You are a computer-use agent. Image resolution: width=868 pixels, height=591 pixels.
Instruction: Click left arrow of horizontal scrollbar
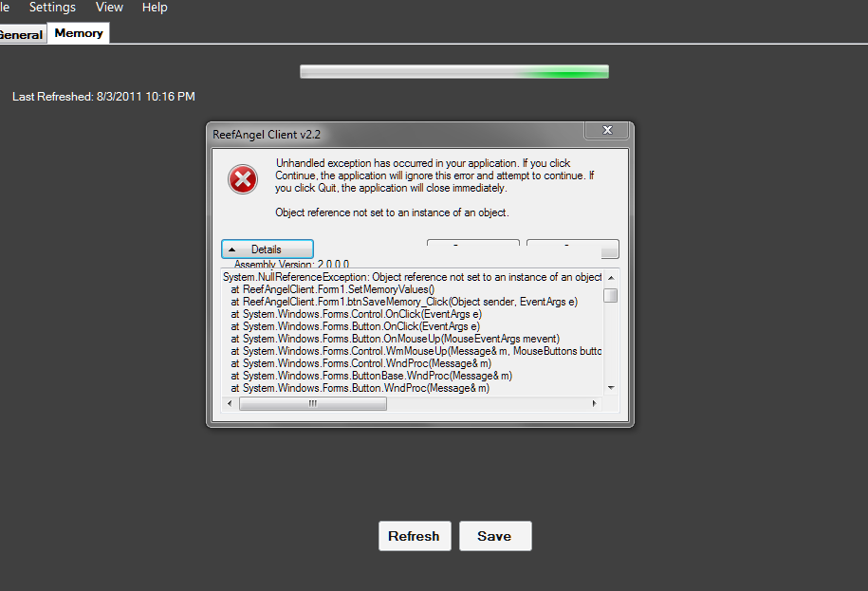pyautogui.click(x=230, y=403)
